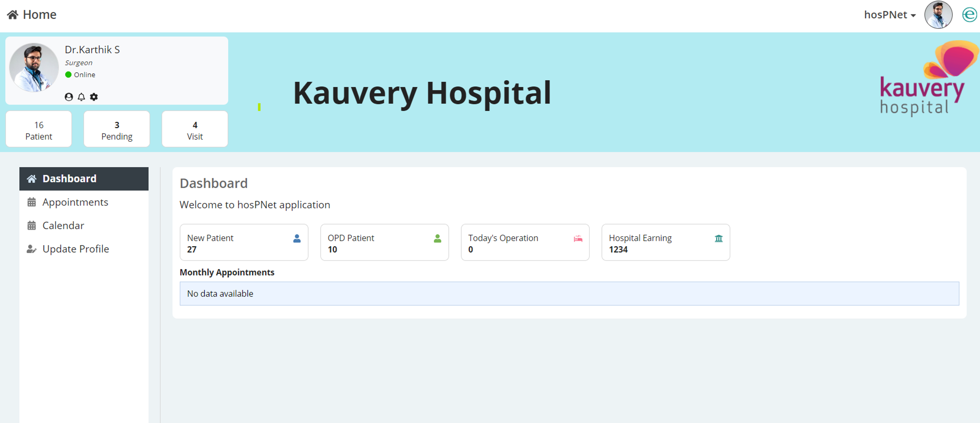Click the 'Surgeon' role label

[x=79, y=63]
